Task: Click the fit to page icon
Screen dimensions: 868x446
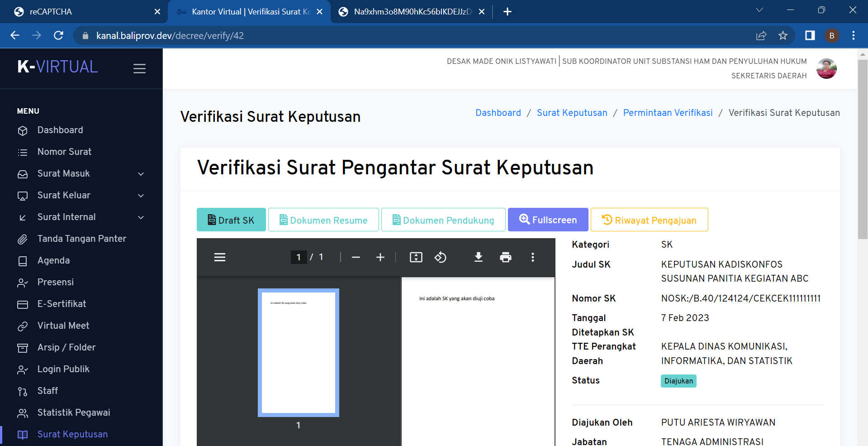Action: click(x=416, y=257)
